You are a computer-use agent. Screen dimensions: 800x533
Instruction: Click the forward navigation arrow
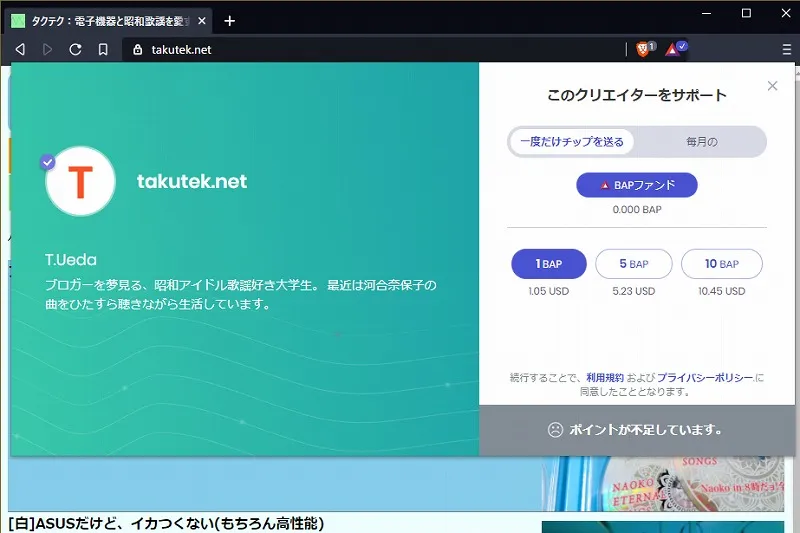point(47,49)
